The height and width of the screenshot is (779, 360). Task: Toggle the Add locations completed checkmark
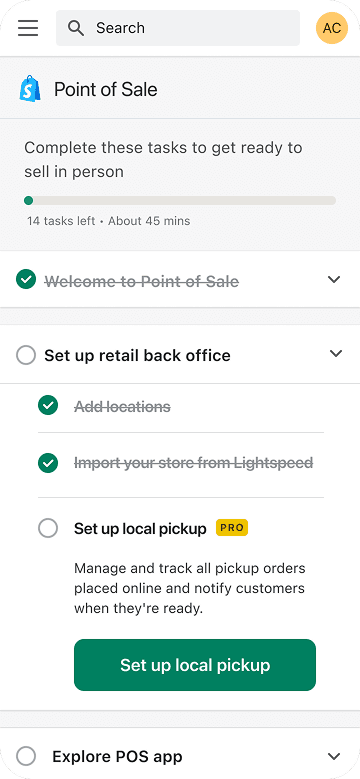pos(48,406)
